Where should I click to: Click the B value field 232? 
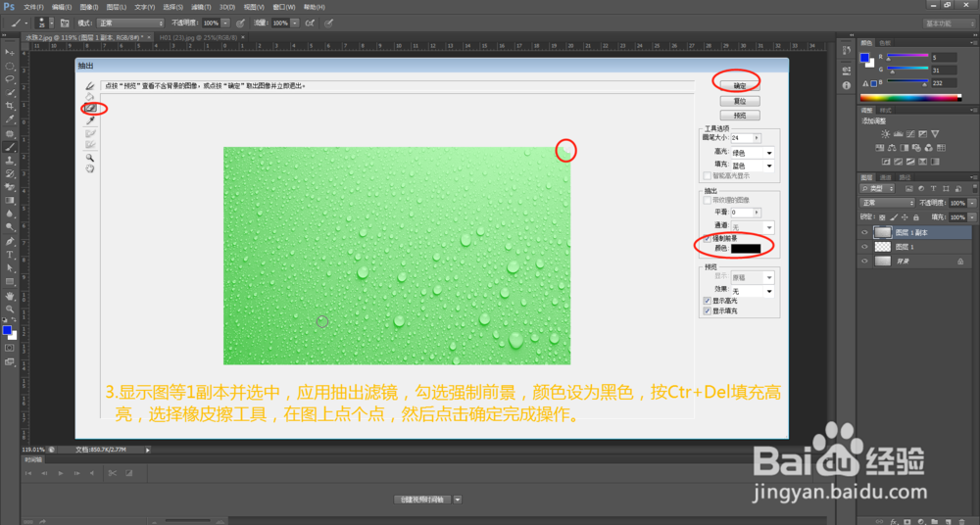pos(944,82)
